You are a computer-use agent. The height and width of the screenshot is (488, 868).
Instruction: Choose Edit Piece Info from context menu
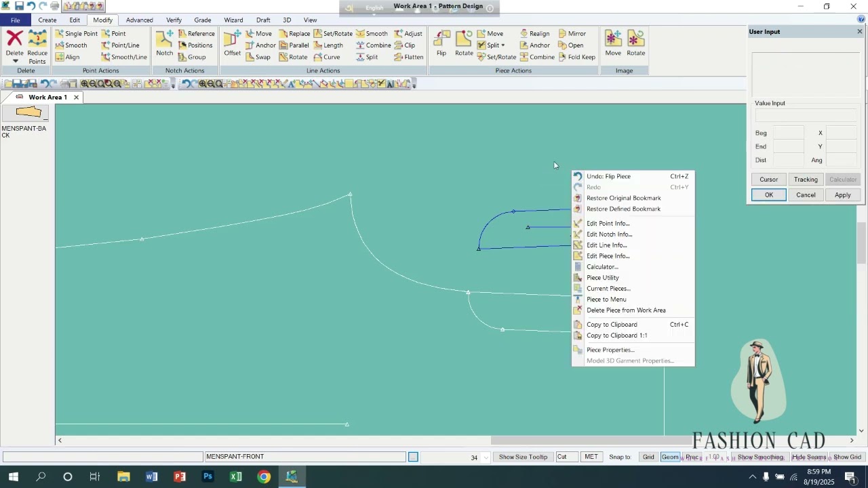[608, 256]
